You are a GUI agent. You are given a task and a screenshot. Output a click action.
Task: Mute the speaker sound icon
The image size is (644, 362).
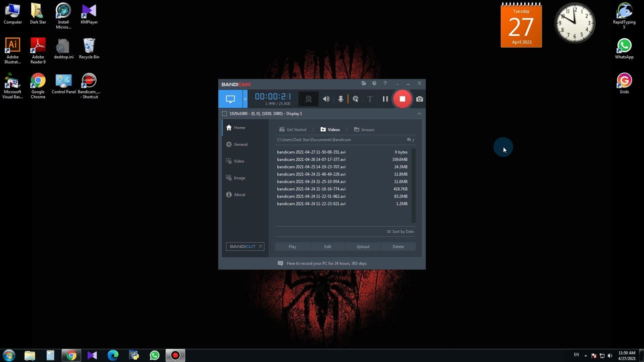(326, 99)
